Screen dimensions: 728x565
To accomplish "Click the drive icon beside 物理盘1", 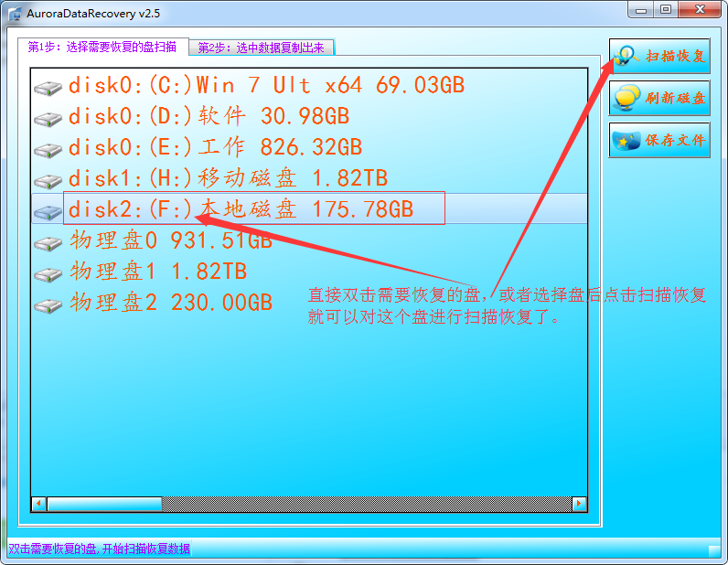I will 47,274.
